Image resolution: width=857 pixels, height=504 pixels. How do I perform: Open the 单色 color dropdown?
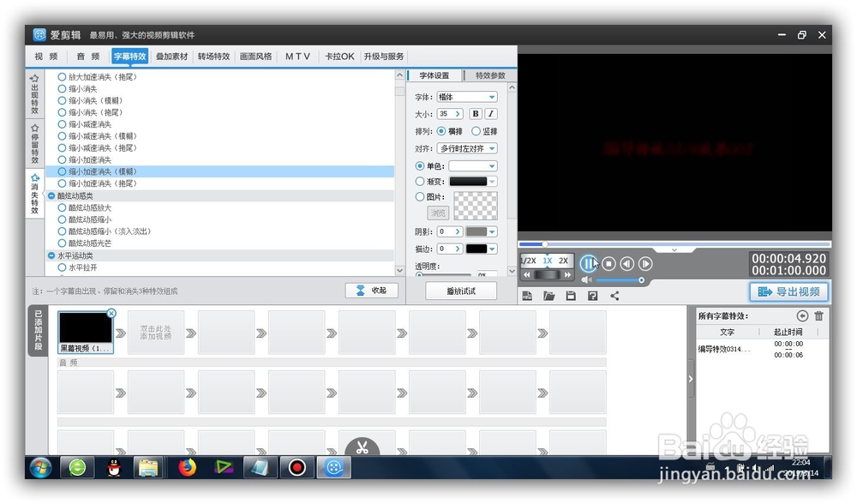pos(473,165)
